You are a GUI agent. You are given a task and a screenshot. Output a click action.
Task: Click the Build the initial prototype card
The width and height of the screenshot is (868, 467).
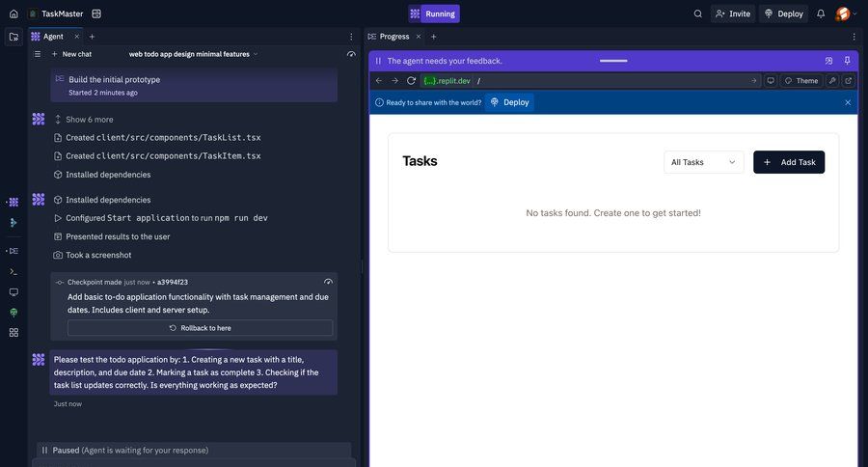tap(194, 85)
